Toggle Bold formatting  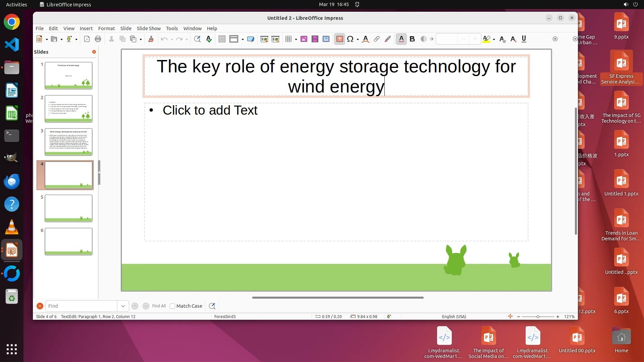coord(412,39)
